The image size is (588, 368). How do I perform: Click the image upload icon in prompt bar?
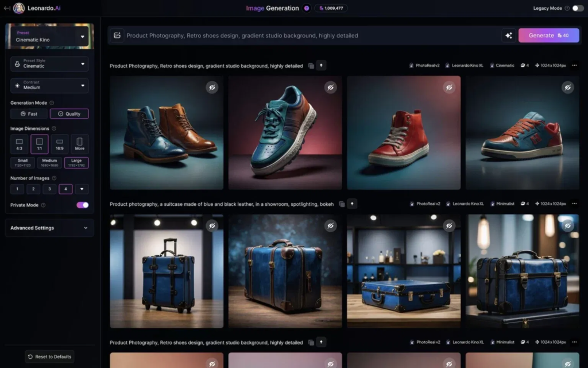[x=117, y=35]
